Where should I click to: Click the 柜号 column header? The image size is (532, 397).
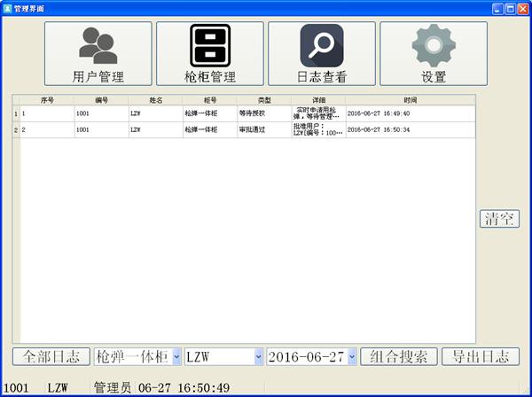(x=209, y=100)
